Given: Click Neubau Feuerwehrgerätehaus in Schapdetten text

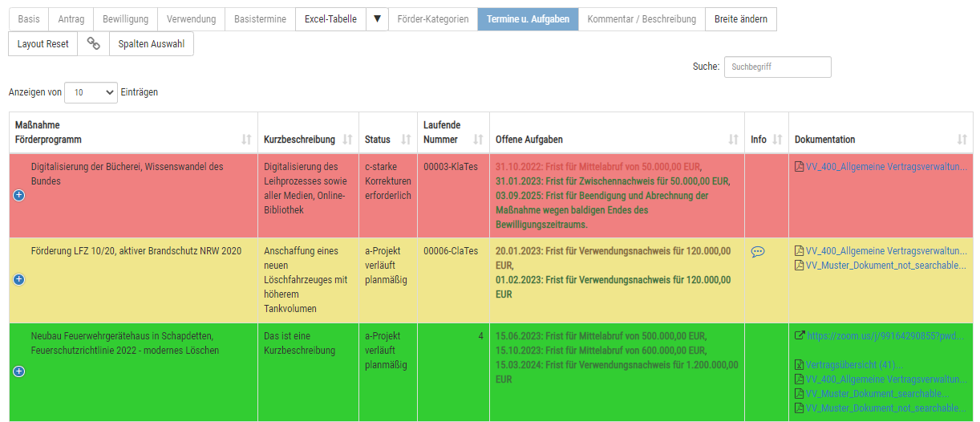Looking at the screenshot, I should 125,343.
